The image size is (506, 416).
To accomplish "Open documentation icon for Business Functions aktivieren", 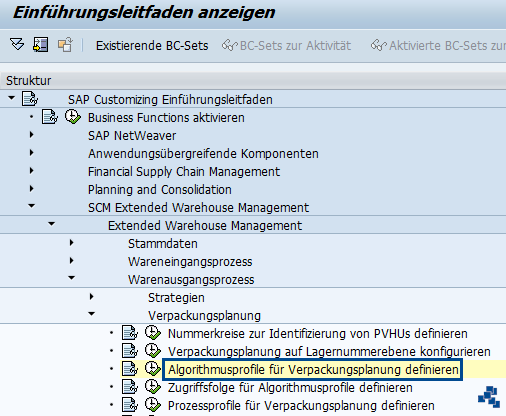I will [x=50, y=117].
